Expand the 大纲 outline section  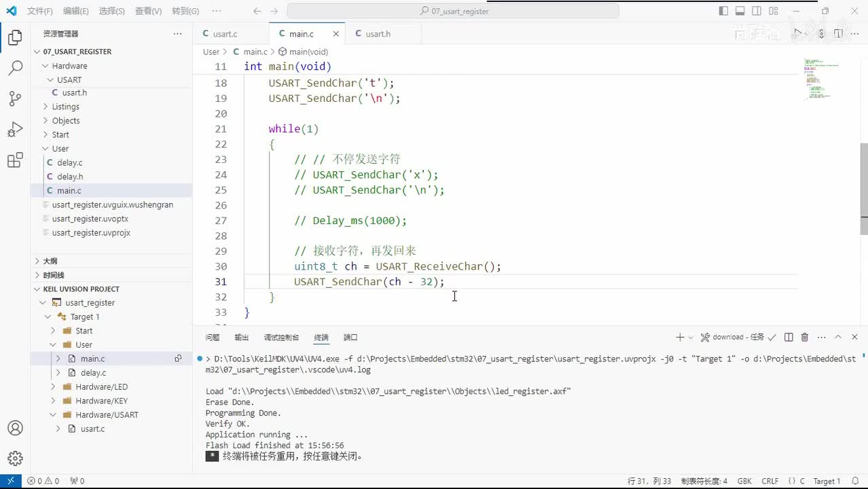111,261
